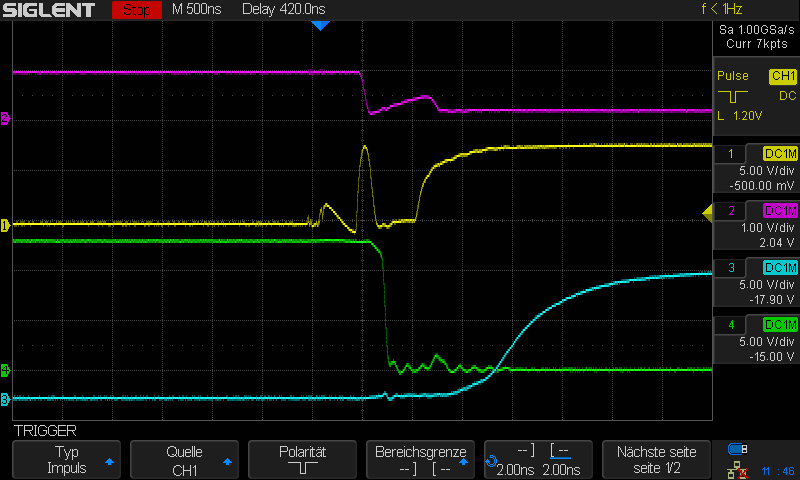Click the channel 2 magenta ground marker
Viewport: 800px width, 480px height.
pyautogui.click(x=5, y=118)
